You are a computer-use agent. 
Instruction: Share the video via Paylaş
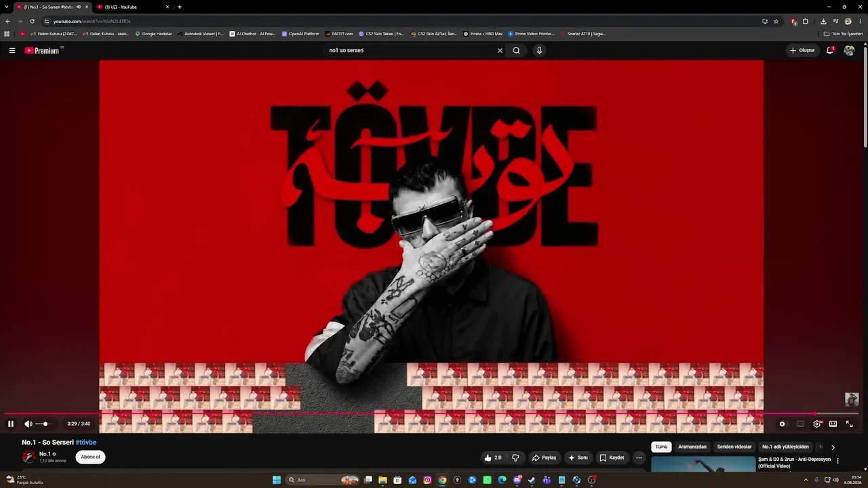tap(544, 457)
